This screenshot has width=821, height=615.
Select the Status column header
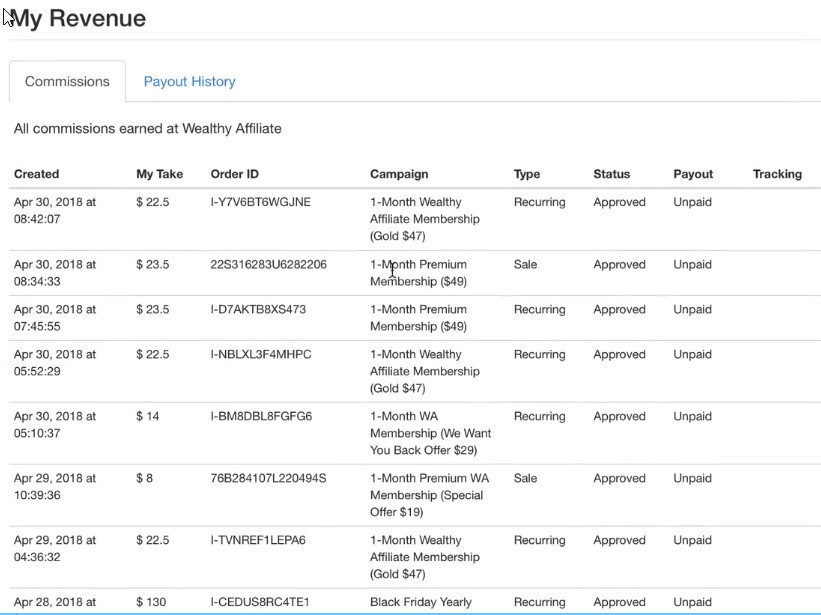[612, 174]
